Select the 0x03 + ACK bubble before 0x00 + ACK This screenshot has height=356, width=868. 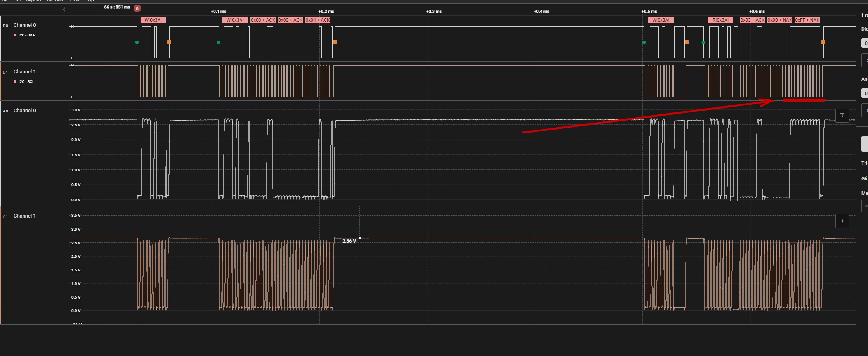click(x=263, y=20)
